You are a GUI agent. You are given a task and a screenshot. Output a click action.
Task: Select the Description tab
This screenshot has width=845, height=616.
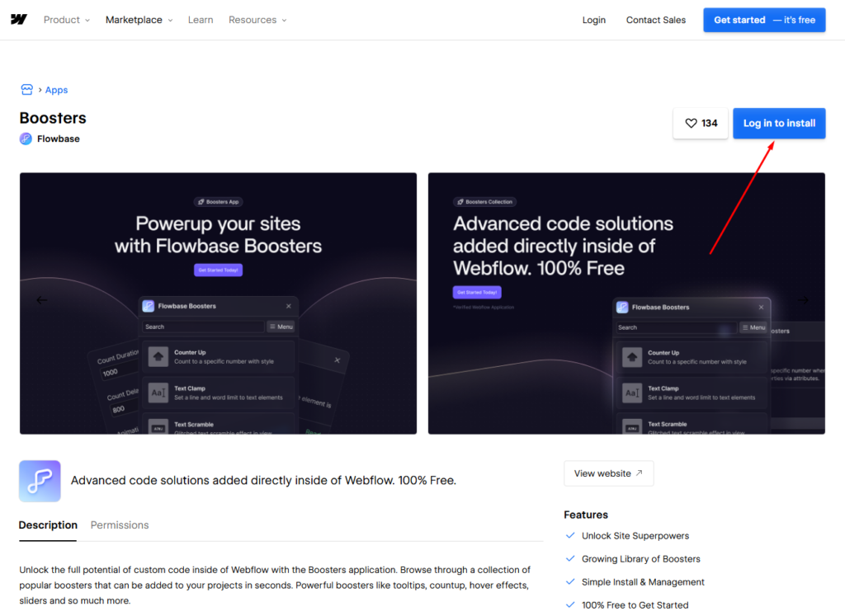coord(48,524)
